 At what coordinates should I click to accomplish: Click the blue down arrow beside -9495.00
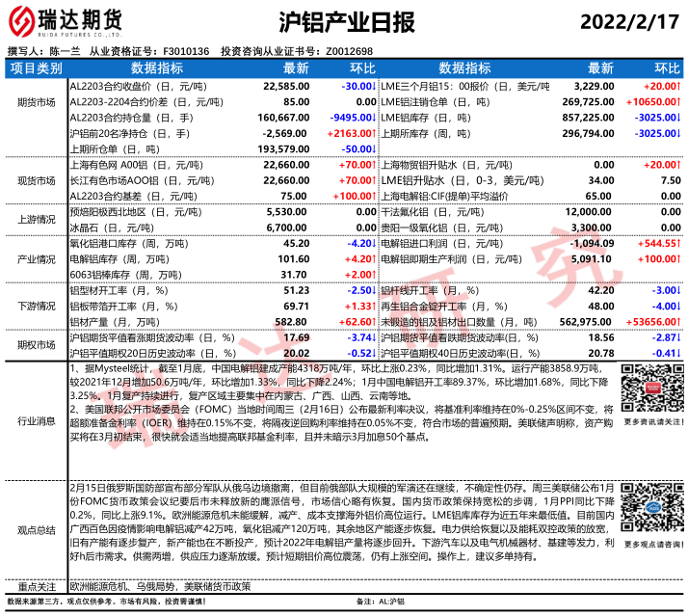(x=378, y=116)
